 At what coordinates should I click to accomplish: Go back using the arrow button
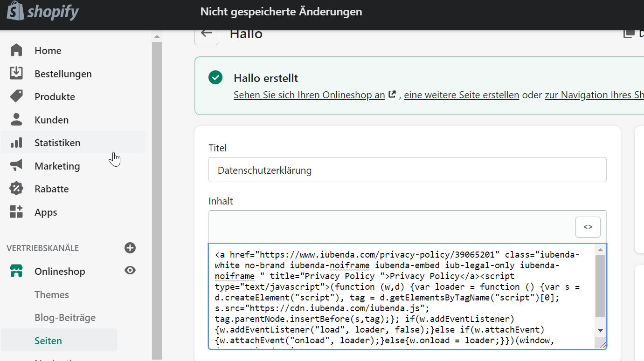[206, 34]
